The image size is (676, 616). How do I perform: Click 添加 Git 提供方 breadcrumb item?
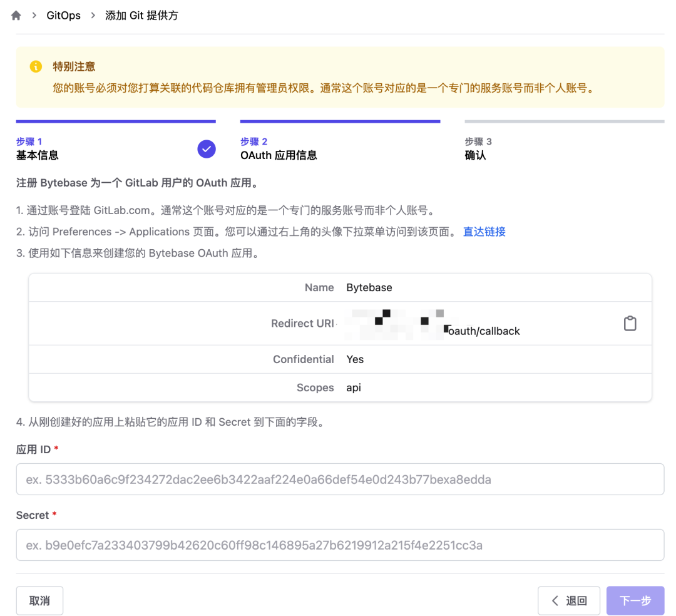[x=141, y=16]
